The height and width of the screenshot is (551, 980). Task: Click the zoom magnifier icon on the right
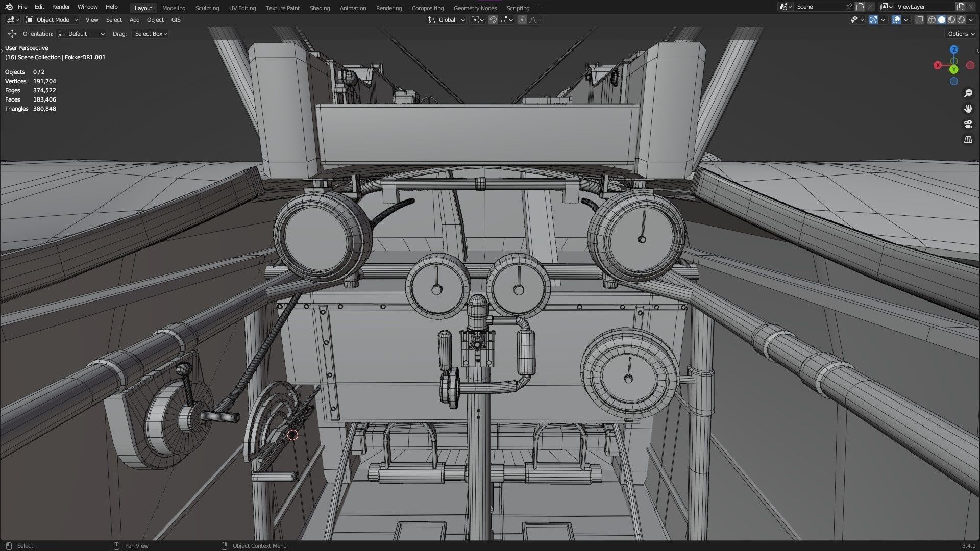(968, 93)
